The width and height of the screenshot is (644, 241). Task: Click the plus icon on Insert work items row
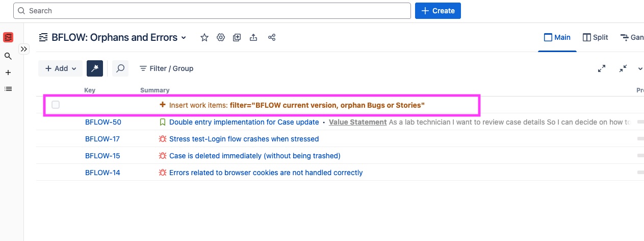(x=163, y=105)
